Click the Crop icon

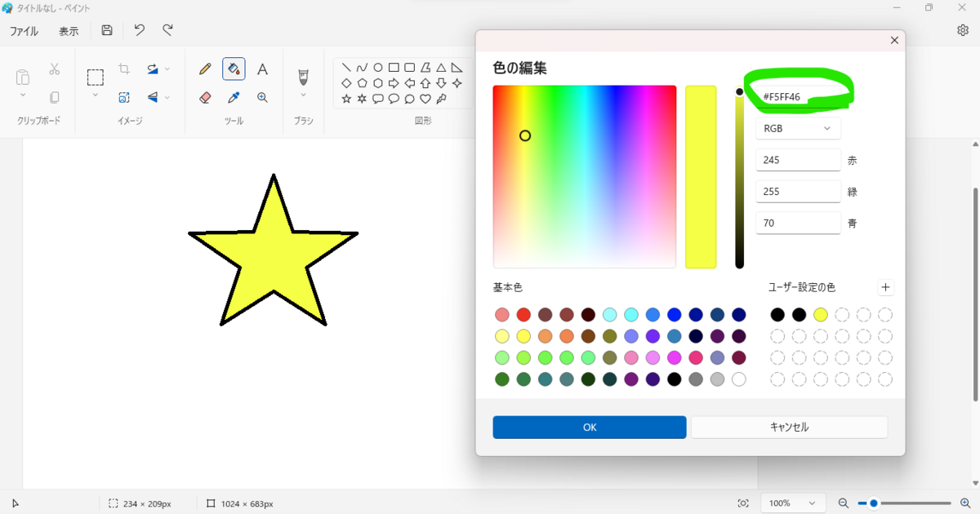point(124,69)
